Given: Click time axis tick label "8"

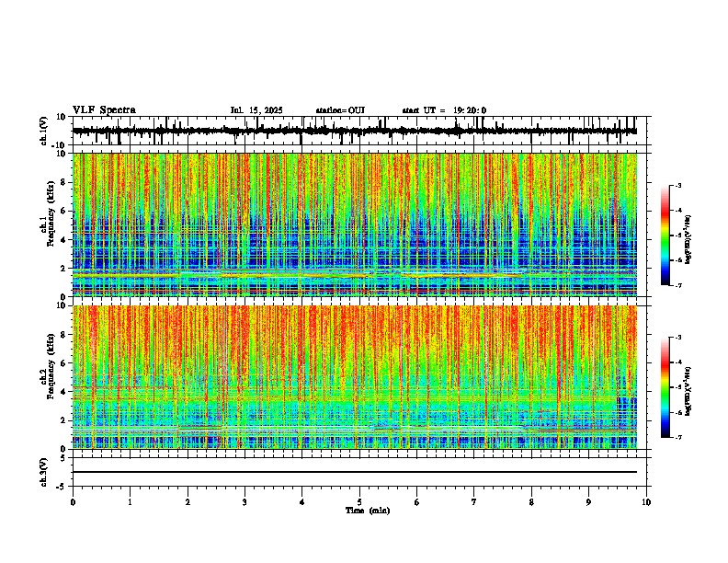Looking at the screenshot, I should tap(531, 502).
